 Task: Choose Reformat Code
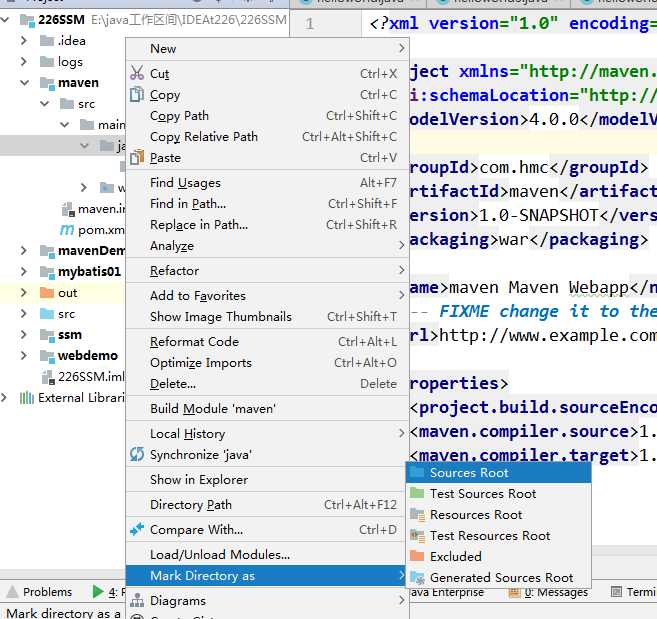pos(267,342)
